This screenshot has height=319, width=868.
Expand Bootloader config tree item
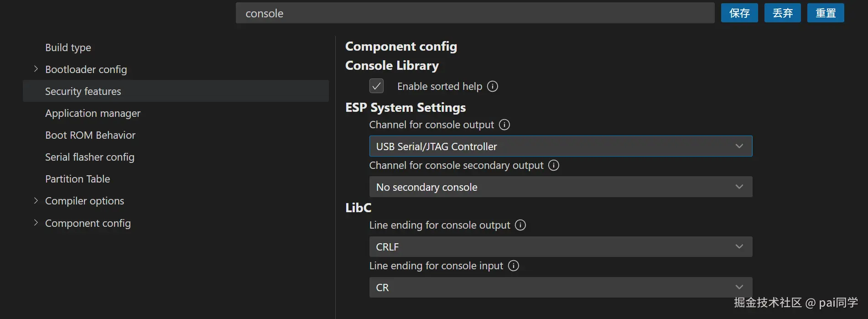(x=36, y=69)
